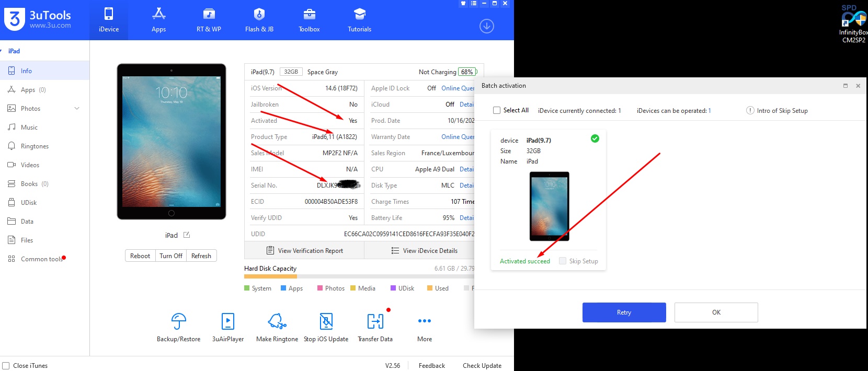Click iPad thumbnail in Batch activation

pyautogui.click(x=549, y=206)
